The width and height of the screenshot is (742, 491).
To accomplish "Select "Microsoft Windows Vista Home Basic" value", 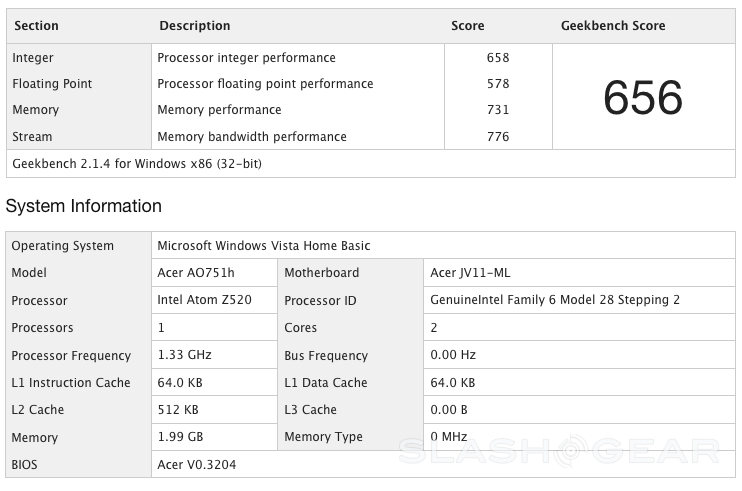I will (264, 246).
